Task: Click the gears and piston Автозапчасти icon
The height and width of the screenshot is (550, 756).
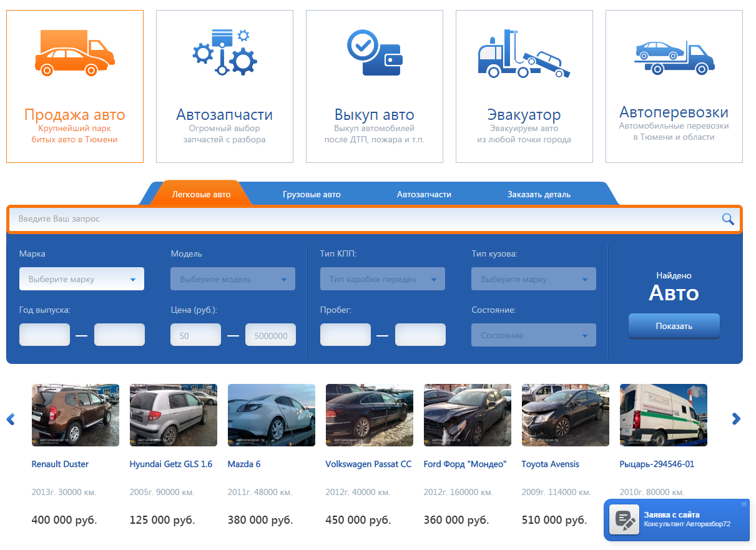Action: (225, 52)
